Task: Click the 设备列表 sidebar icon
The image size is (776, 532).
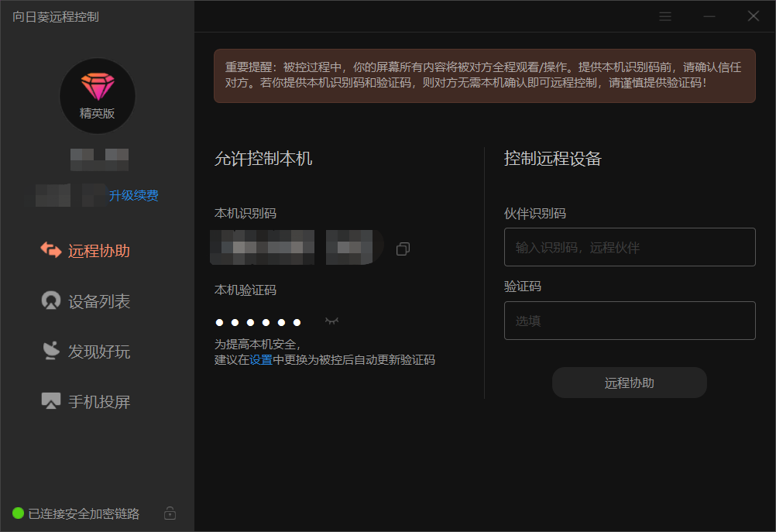Action: (51, 300)
